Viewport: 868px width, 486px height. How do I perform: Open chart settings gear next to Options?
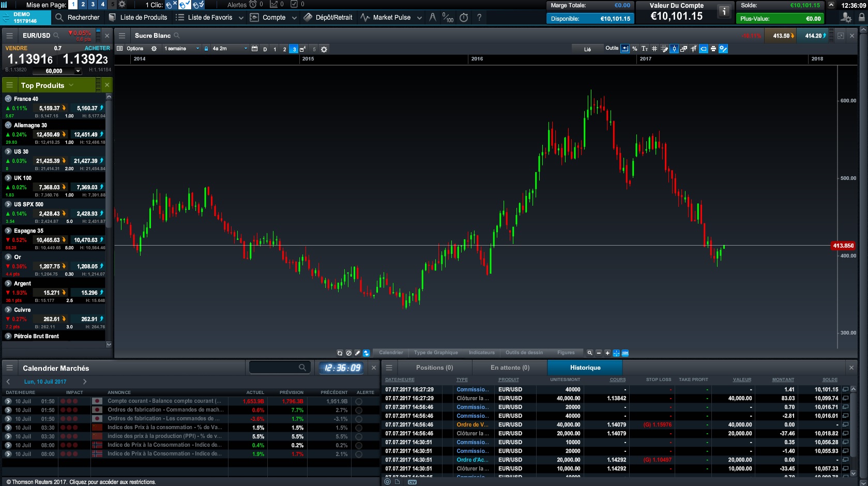[x=154, y=49]
